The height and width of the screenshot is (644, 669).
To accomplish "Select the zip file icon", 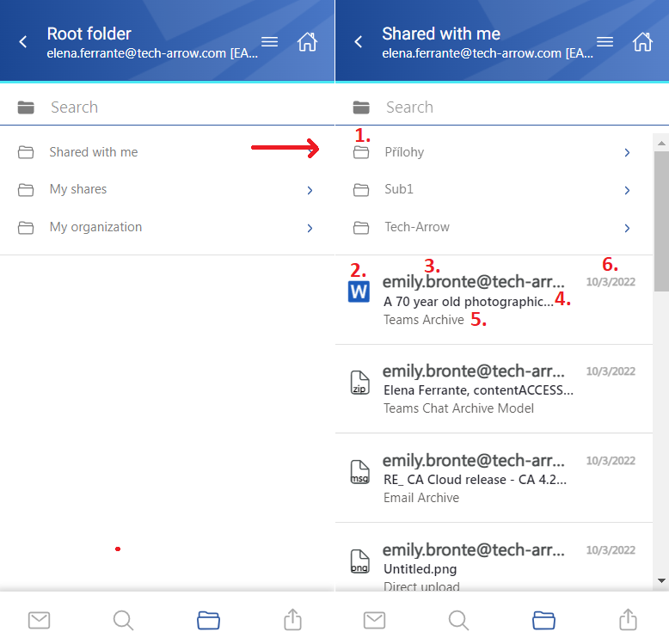I will (359, 382).
